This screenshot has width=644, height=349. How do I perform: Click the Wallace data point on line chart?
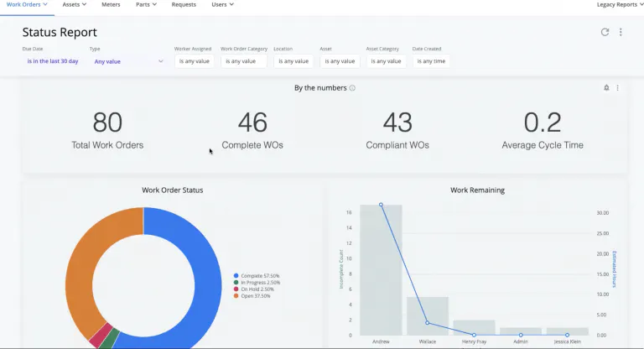coord(428,323)
